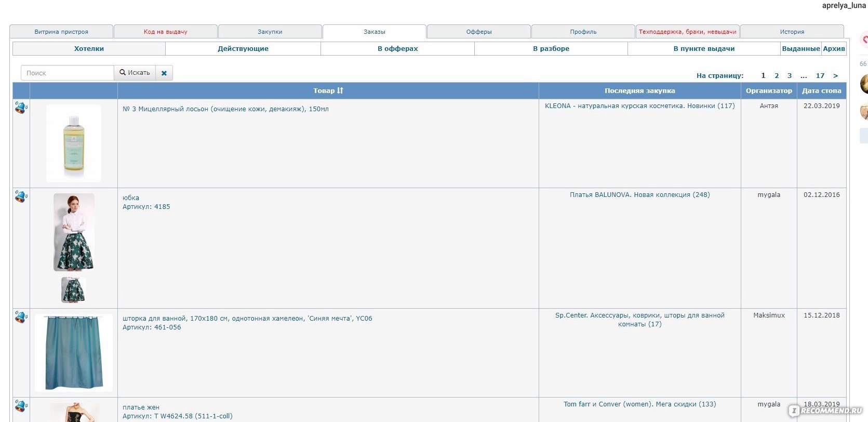Go to page 3 in pagination

pos(790,75)
